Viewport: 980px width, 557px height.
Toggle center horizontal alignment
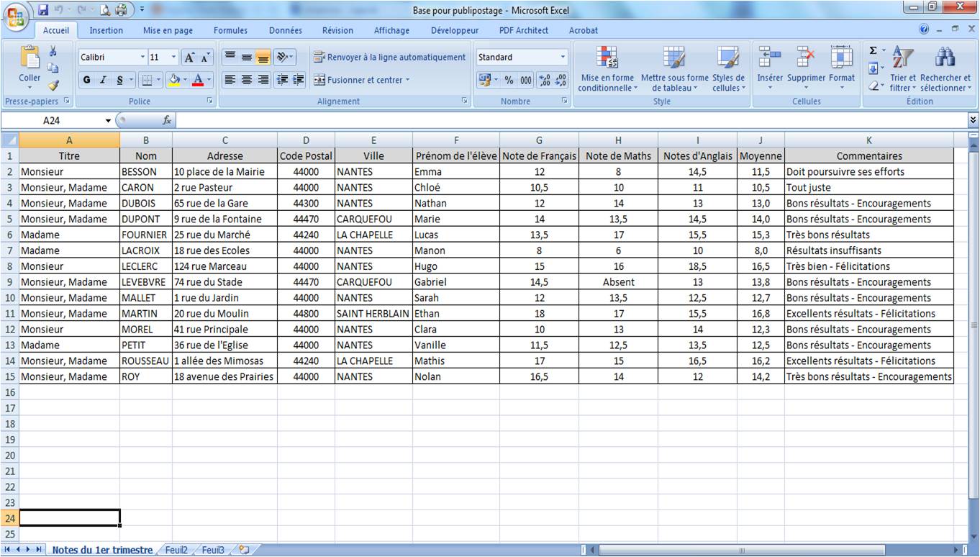[x=247, y=80]
